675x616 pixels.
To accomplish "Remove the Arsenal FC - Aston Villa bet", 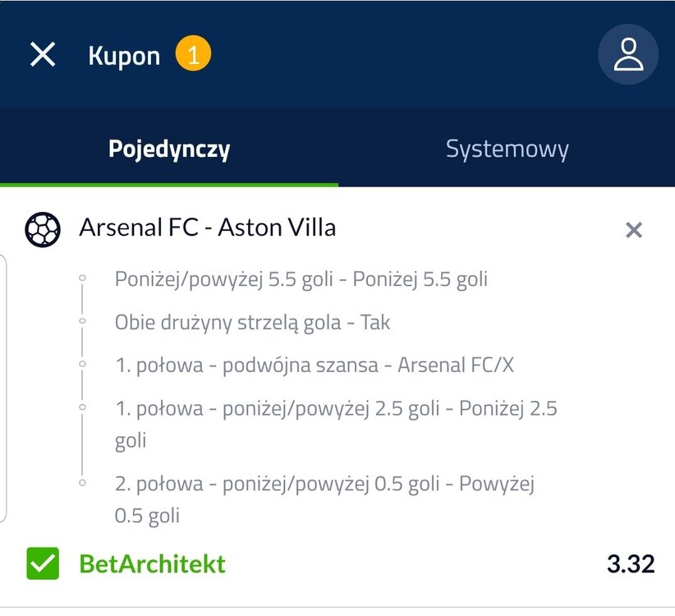I will point(633,231).
